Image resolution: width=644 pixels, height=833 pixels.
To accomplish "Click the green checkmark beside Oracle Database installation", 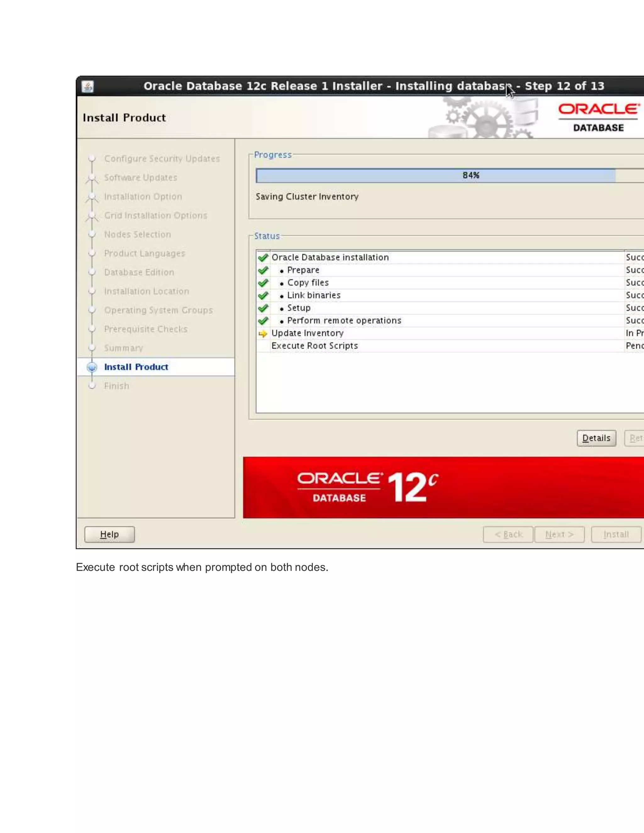I will (263, 258).
